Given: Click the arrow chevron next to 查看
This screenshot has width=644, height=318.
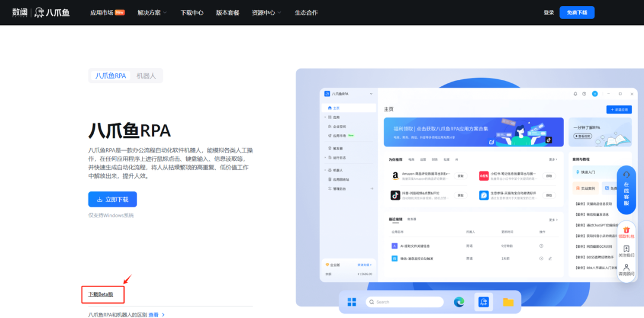Looking at the screenshot, I should click(x=163, y=314).
